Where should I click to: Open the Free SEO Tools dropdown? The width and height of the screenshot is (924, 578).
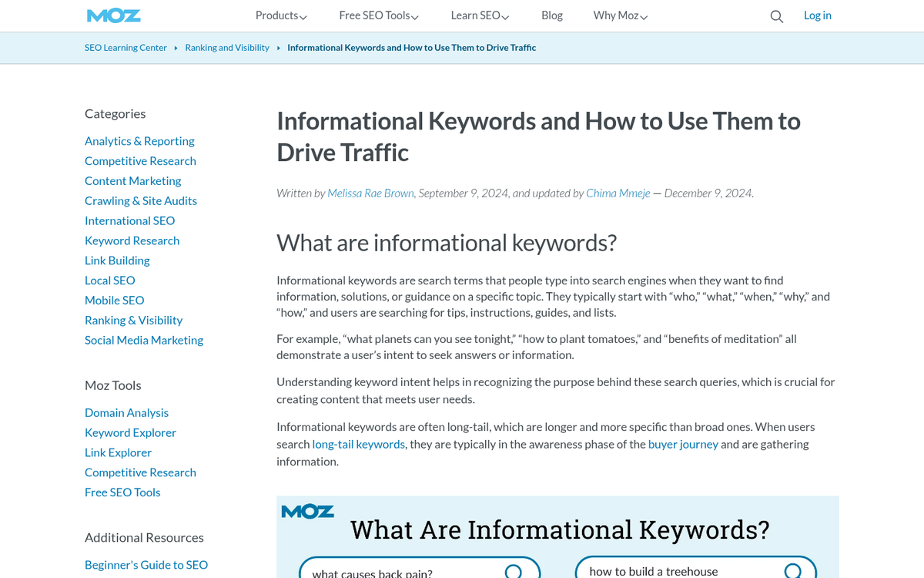pyautogui.click(x=378, y=15)
